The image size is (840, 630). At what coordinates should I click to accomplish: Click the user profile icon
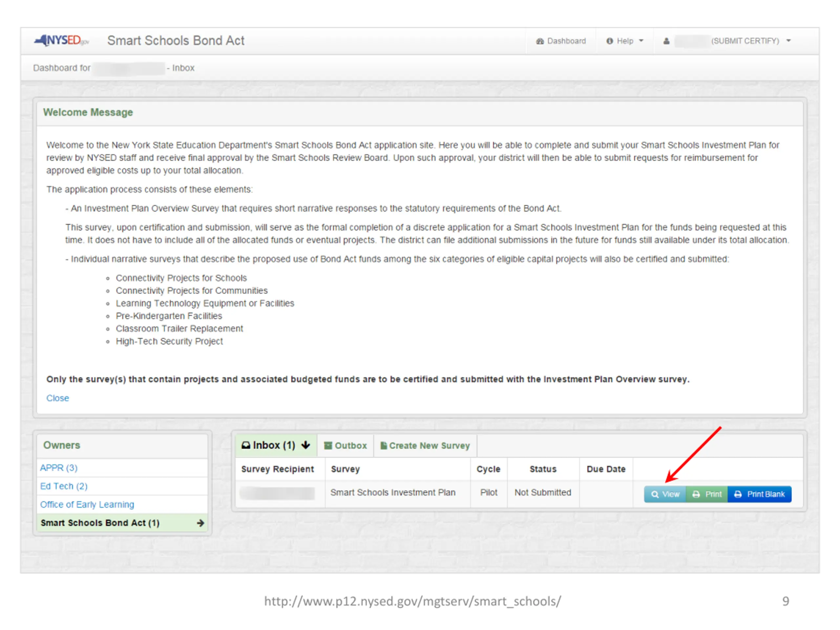tap(666, 41)
